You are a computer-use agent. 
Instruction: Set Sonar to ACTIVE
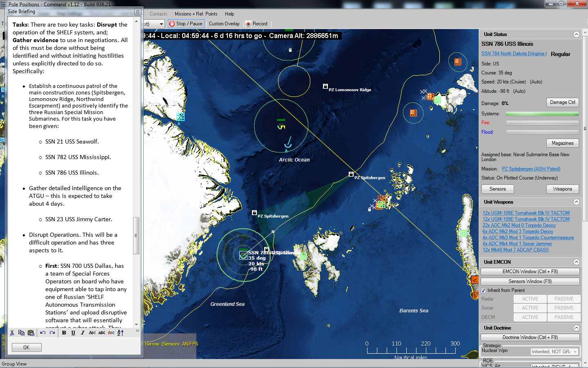coord(530,308)
